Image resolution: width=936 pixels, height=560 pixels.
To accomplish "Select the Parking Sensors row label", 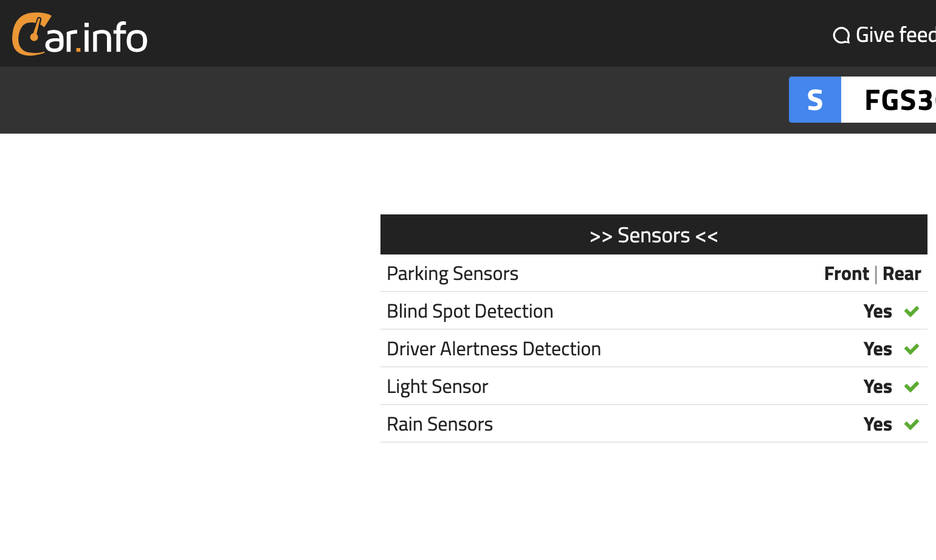I will click(x=452, y=274).
